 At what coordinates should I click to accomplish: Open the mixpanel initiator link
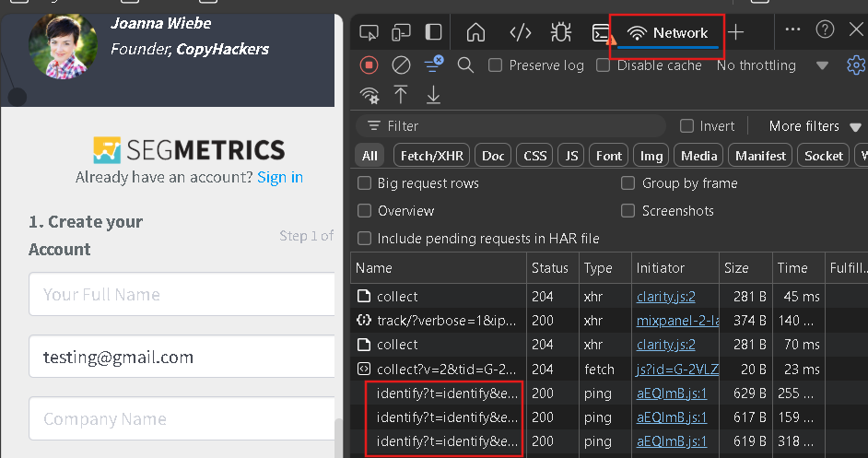[677, 321]
